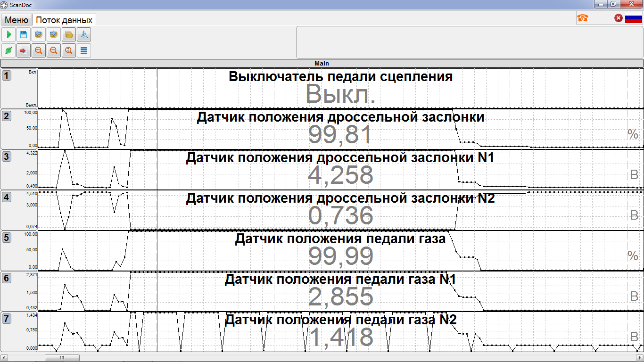Click the Датчик положения педали газа N2 label

coord(341,320)
